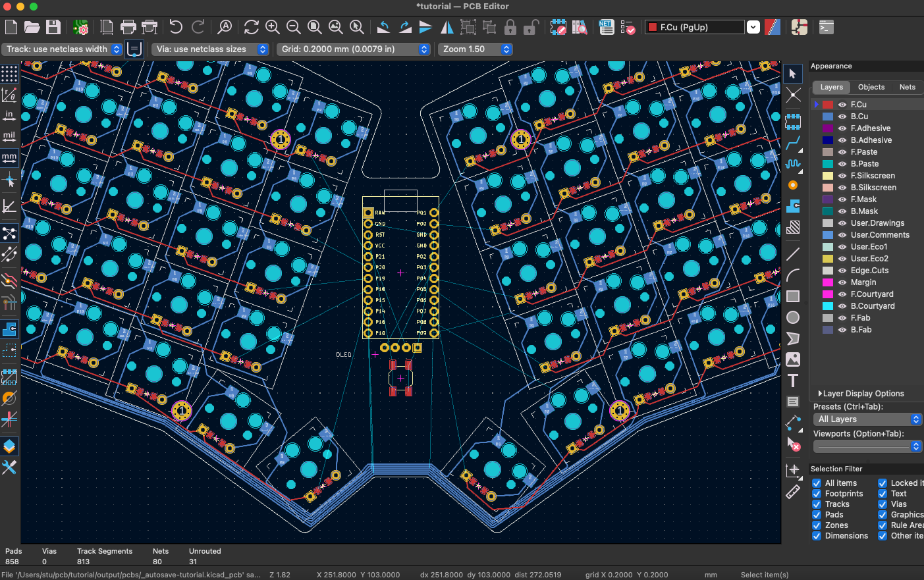
Task: Select the Add Image tool
Action: pos(793,359)
